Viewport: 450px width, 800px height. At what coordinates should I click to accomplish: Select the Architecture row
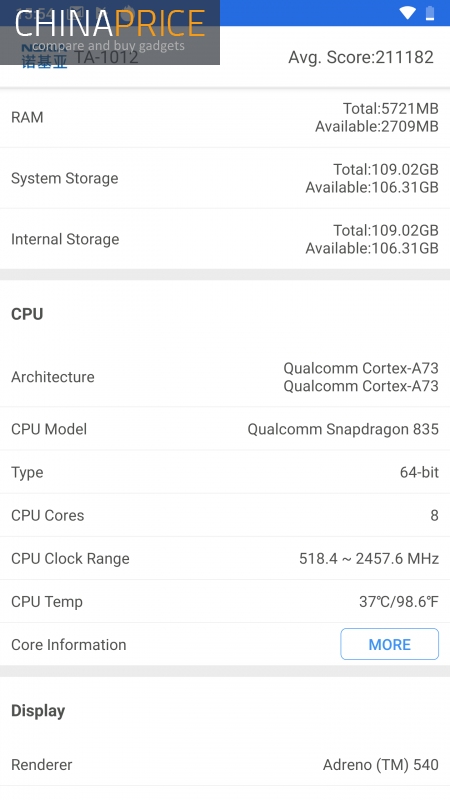(225, 377)
